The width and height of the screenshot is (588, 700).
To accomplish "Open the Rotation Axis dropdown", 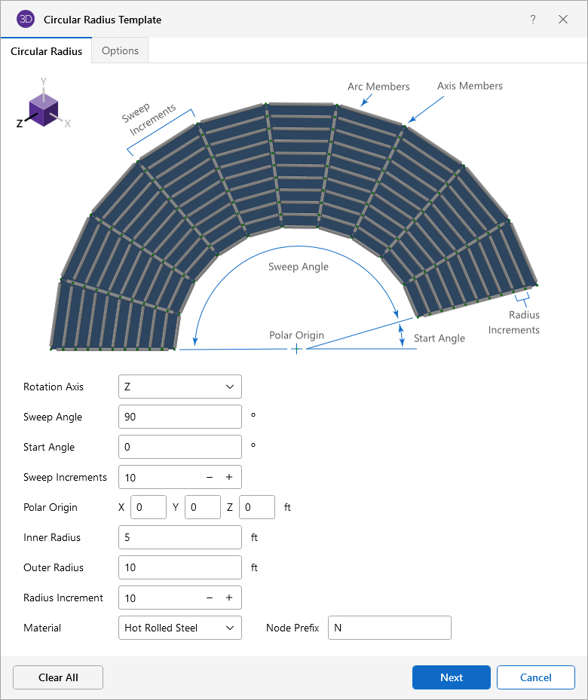I will tap(180, 387).
